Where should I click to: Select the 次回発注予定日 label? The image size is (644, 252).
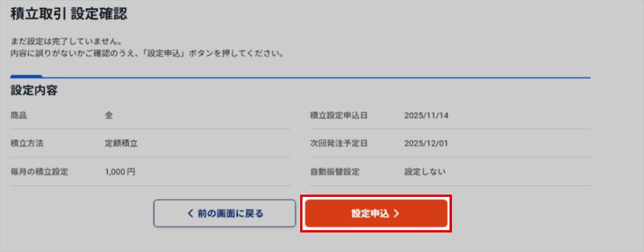pos(339,144)
